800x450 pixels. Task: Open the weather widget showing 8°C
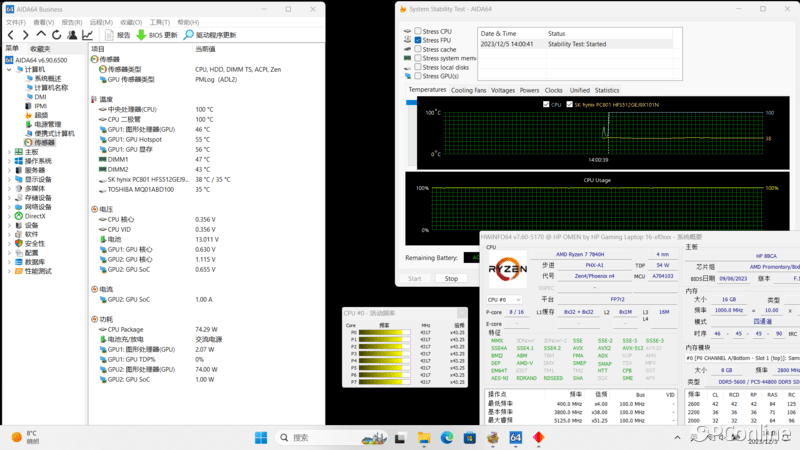click(x=24, y=437)
